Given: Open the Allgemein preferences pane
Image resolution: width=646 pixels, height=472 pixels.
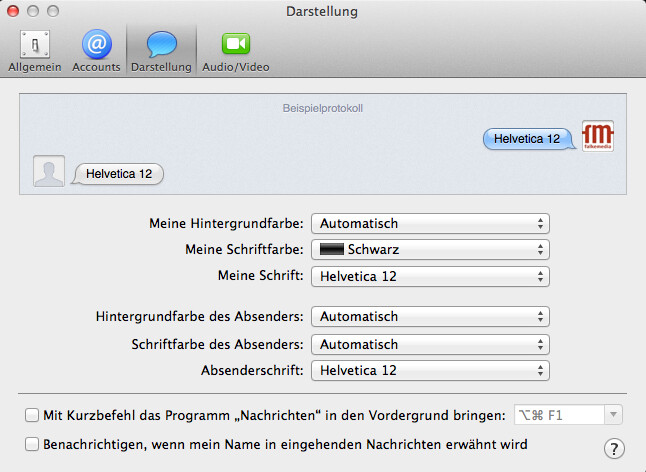Looking at the screenshot, I should (x=35, y=51).
